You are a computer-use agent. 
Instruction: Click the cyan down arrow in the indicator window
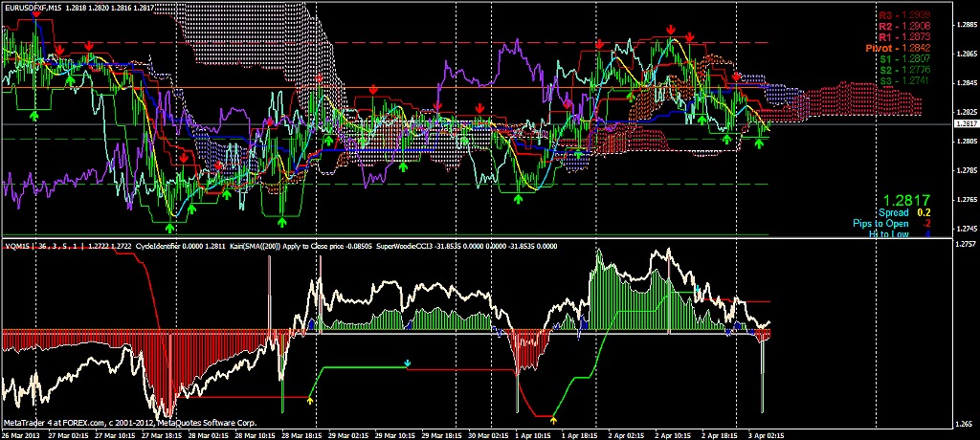[x=408, y=363]
